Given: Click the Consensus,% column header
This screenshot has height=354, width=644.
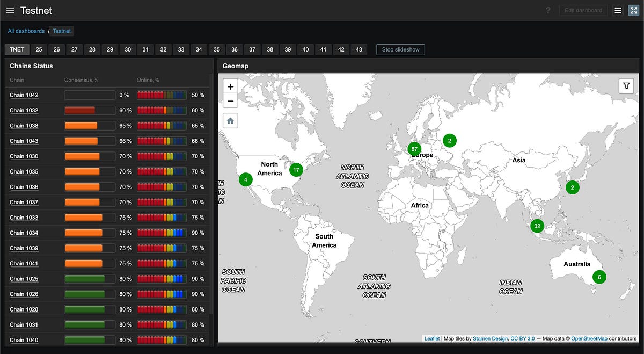Looking at the screenshot, I should [x=82, y=80].
